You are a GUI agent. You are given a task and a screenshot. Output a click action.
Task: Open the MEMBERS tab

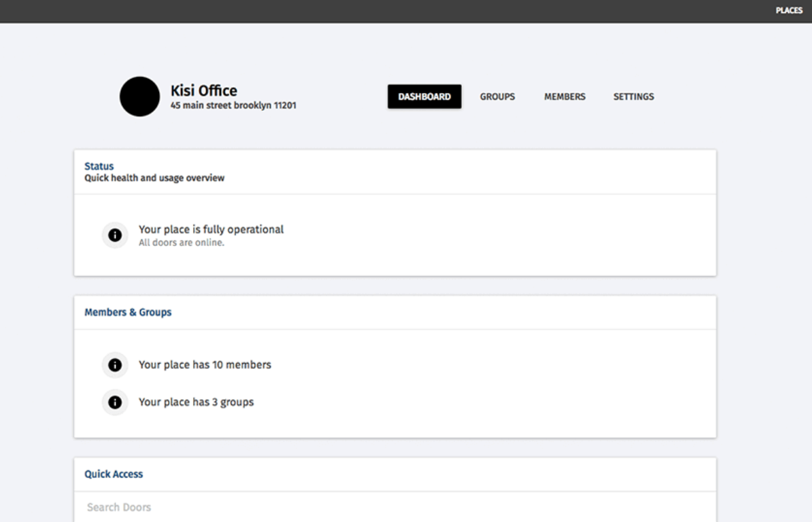coord(564,97)
